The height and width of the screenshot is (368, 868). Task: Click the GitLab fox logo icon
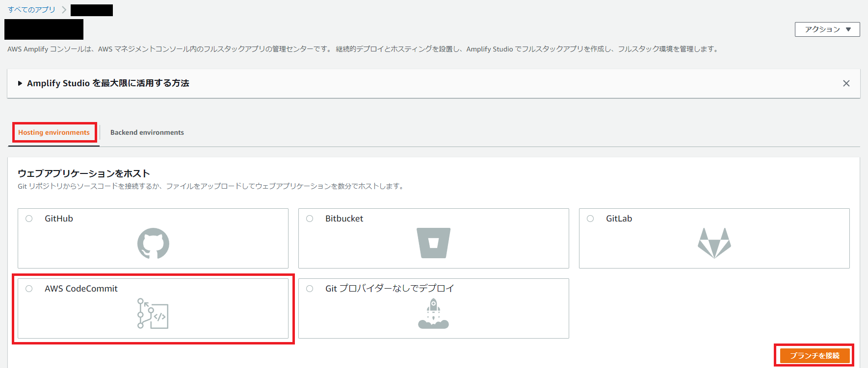coord(714,243)
